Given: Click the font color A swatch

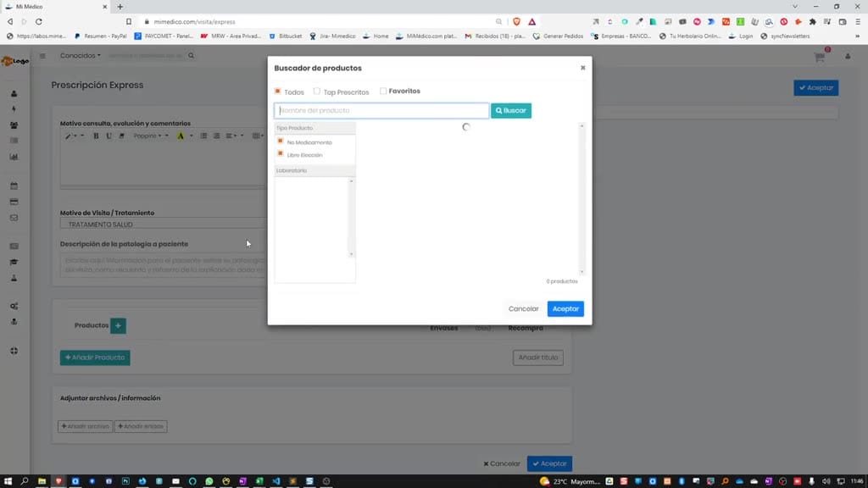Looking at the screenshot, I should (x=181, y=136).
